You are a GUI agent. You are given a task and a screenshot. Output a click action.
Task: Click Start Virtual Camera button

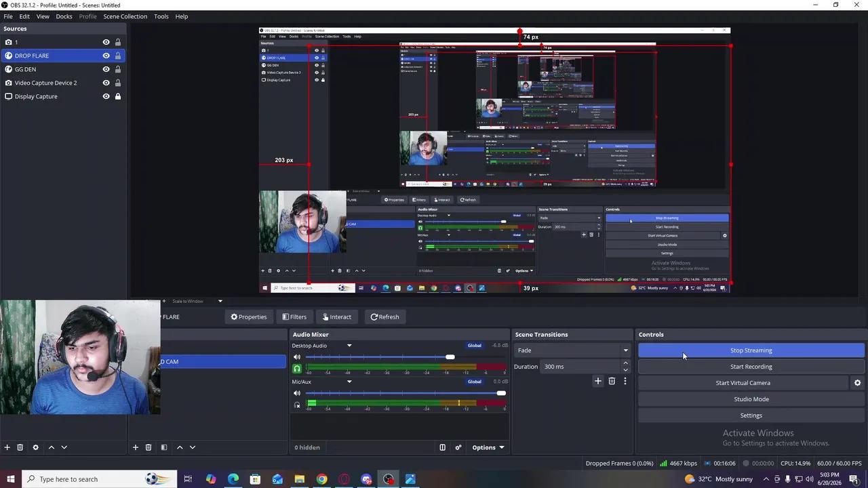coord(743,383)
